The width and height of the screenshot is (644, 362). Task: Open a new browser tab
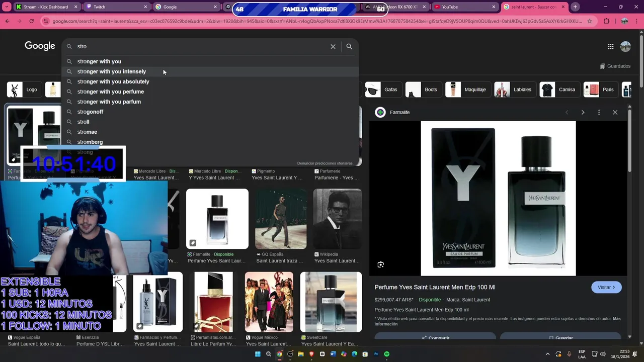coord(575,7)
